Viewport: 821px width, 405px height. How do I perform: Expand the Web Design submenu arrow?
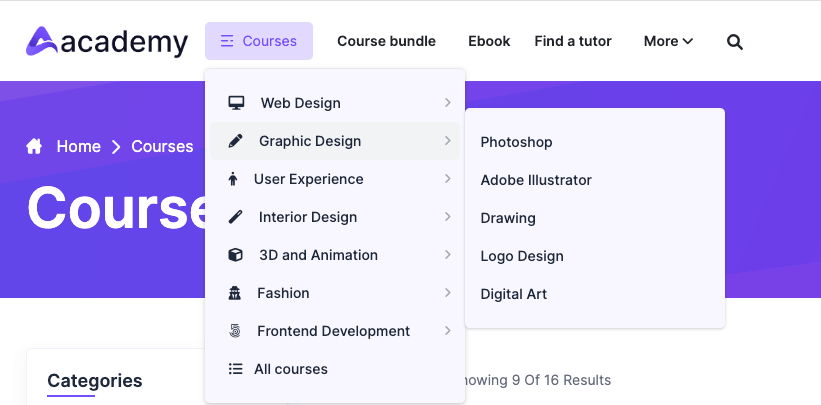pos(447,103)
